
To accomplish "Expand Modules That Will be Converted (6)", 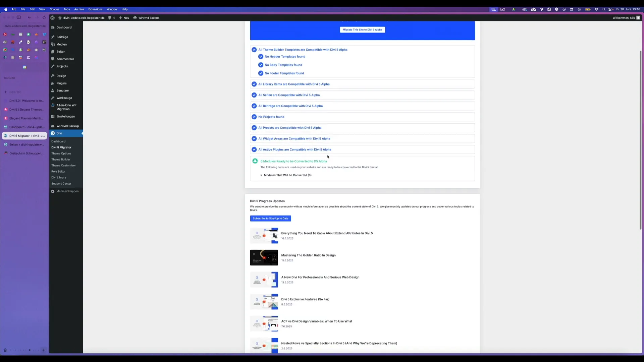I will pyautogui.click(x=286, y=175).
